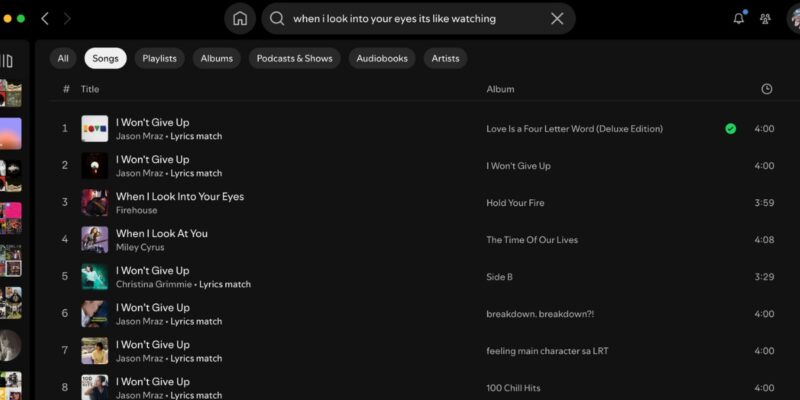Switch to Artists filter
Screen dimensions: 800x400
click(445, 58)
